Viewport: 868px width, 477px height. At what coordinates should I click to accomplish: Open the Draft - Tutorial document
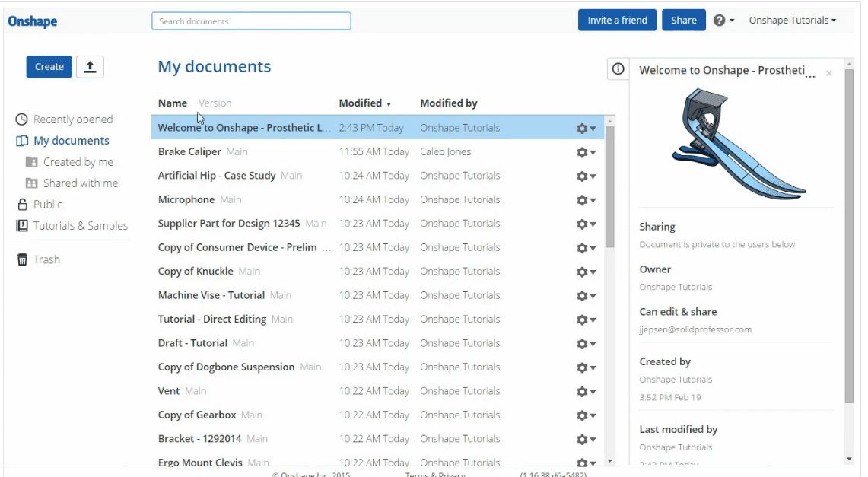192,343
